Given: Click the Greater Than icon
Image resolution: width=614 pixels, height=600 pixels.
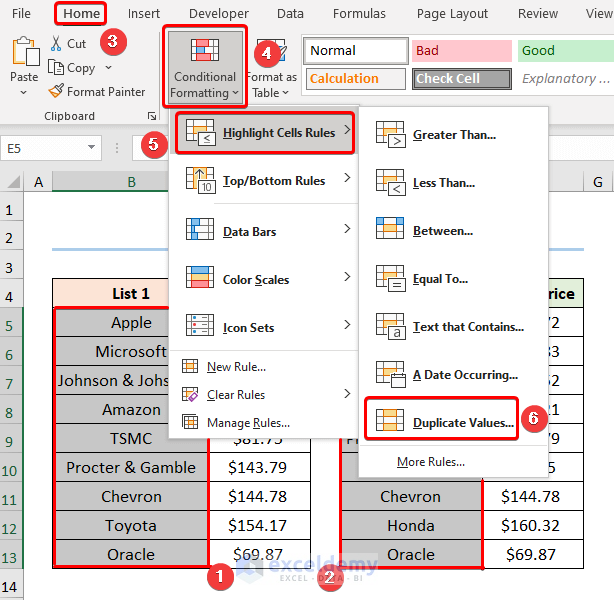Looking at the screenshot, I should (x=390, y=134).
